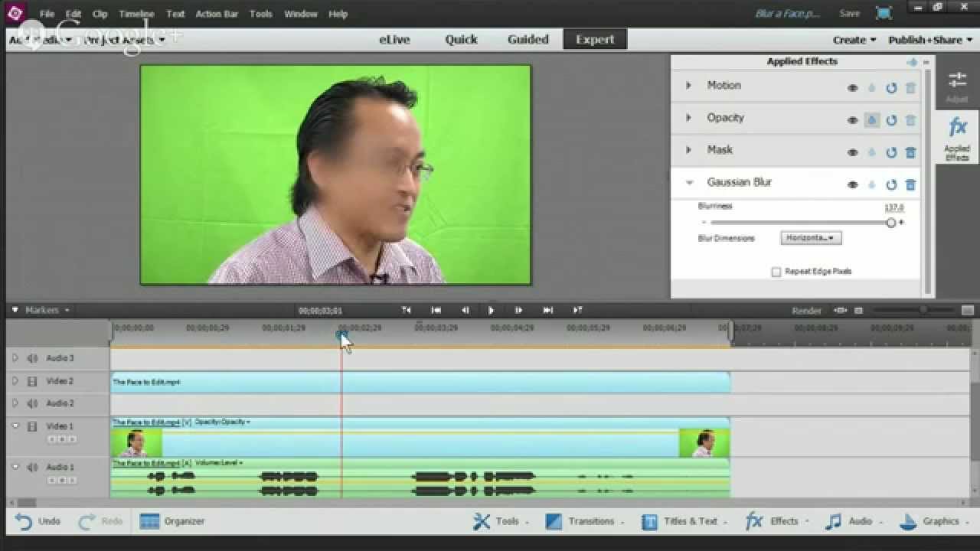Switch to the Guided tab
Image resolution: width=980 pixels, height=551 pixels.
pyautogui.click(x=528, y=40)
